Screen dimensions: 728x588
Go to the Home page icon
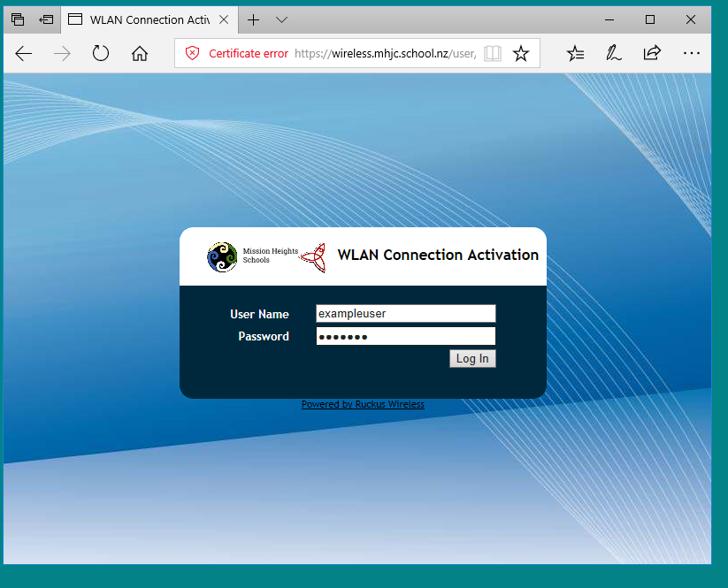(140, 54)
